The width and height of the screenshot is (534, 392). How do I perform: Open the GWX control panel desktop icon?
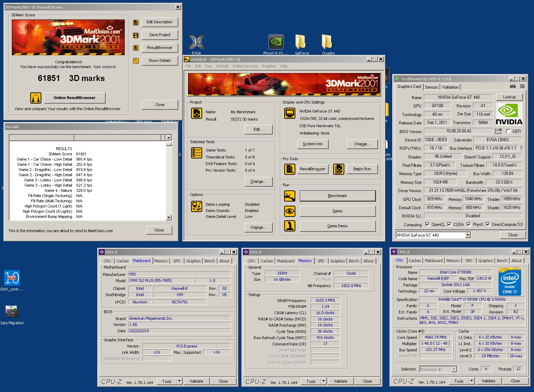point(12,280)
